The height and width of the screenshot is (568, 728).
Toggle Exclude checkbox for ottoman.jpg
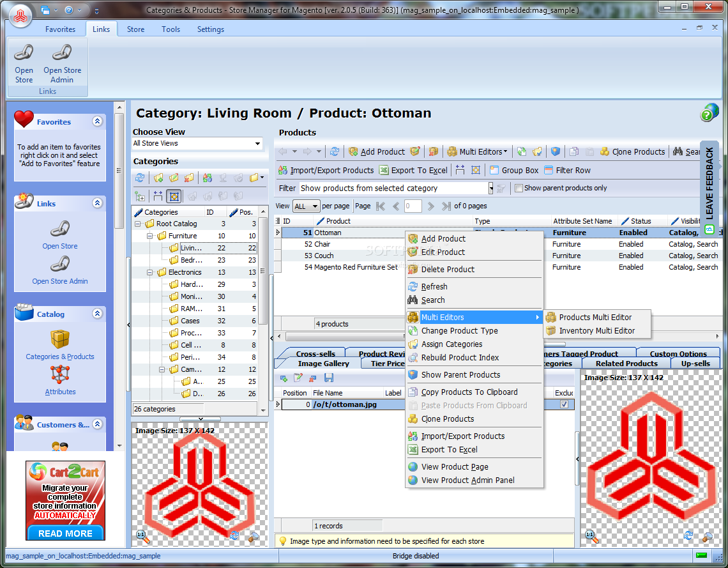tap(564, 404)
